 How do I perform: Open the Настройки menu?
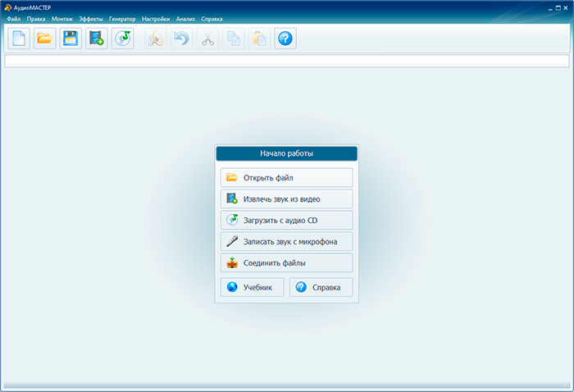point(156,19)
